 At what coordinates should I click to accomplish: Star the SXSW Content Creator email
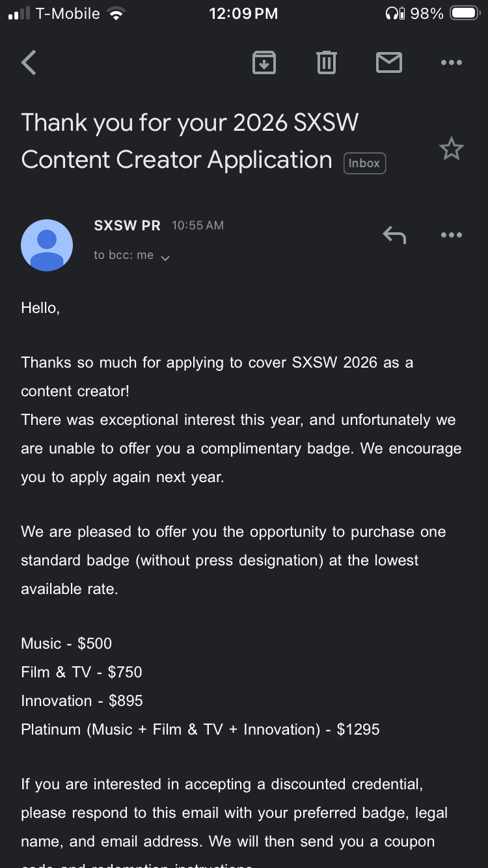click(x=451, y=150)
